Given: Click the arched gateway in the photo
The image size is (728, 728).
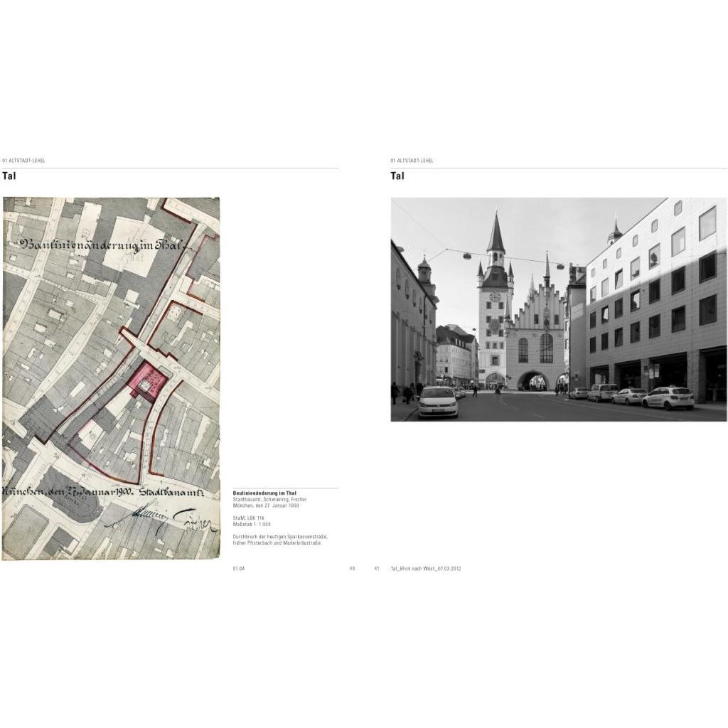Looking at the screenshot, I should (533, 380).
